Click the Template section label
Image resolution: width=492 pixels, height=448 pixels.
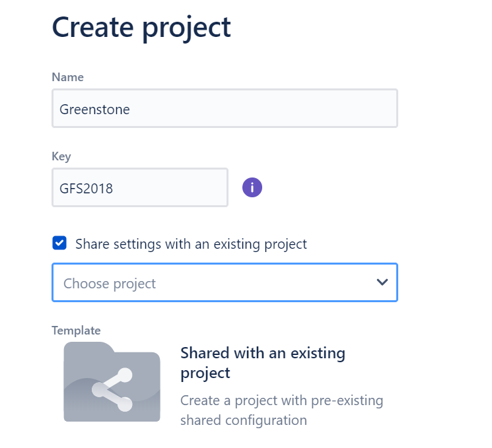(76, 331)
